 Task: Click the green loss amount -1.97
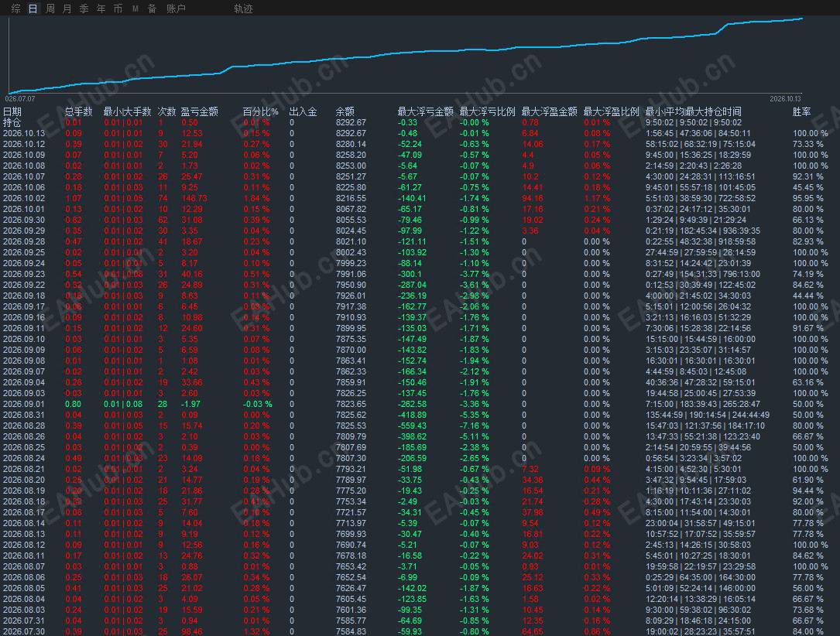click(190, 404)
